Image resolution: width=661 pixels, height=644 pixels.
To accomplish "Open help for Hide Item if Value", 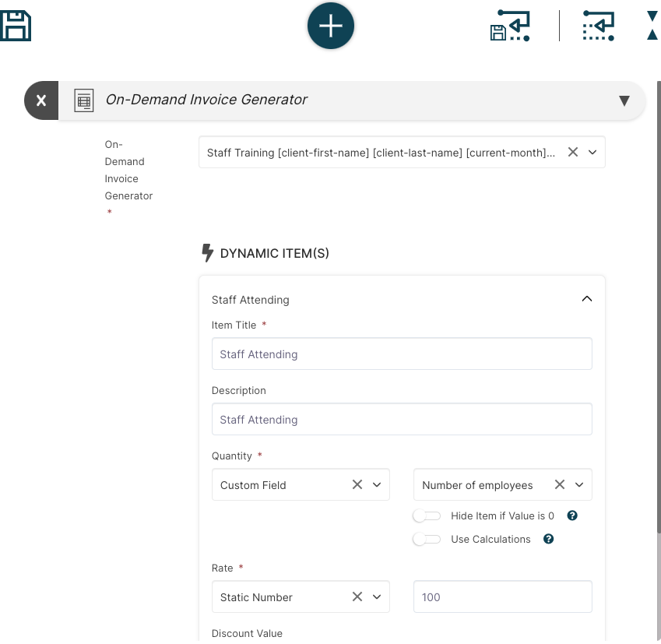I will tap(572, 516).
